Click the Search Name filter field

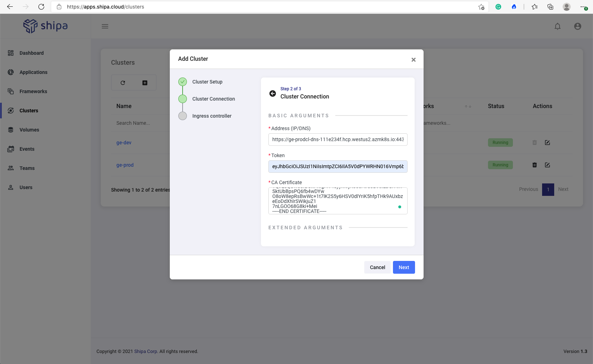133,123
